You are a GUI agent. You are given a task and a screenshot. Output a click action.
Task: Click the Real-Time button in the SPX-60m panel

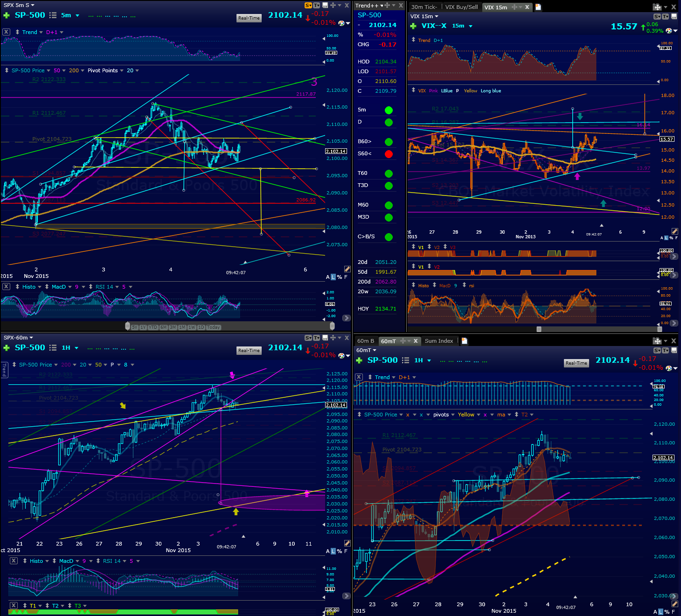pyautogui.click(x=249, y=351)
